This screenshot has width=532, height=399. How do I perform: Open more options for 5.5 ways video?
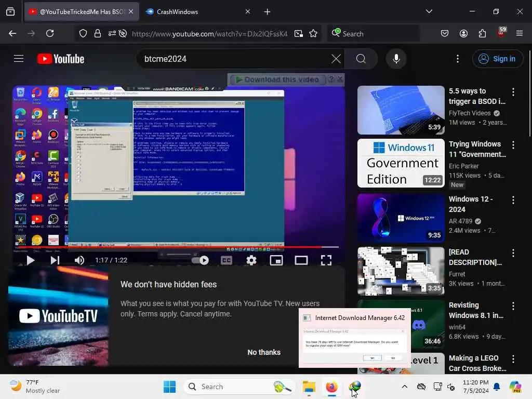click(513, 91)
